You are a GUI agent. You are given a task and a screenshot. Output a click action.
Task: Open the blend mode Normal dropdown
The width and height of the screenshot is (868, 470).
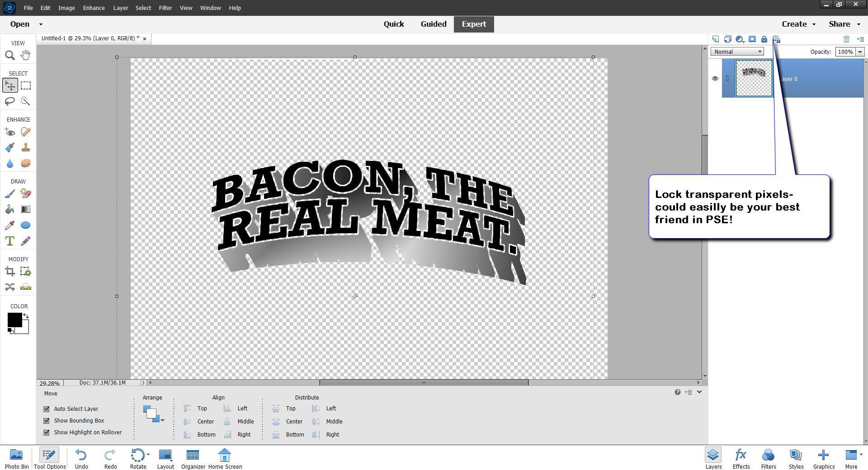737,52
